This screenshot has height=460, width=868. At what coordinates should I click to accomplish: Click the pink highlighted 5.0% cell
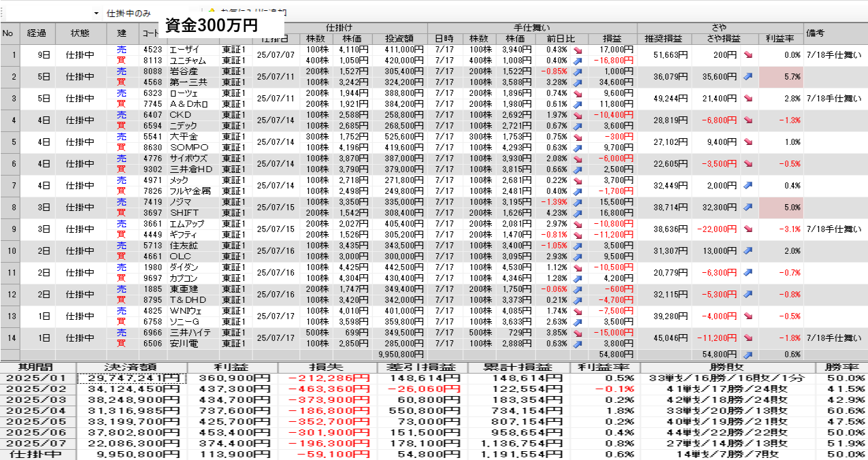click(781, 208)
